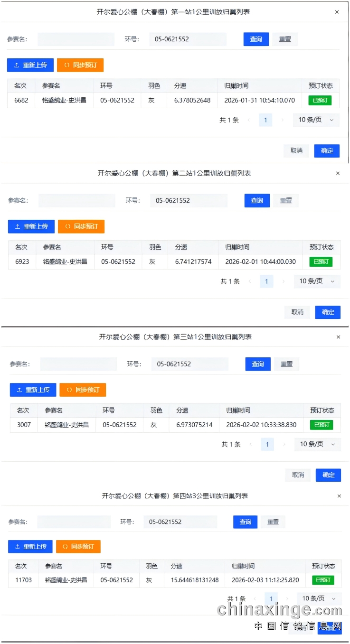Click the upload icon on 重新上传 in the 第四站 dialog

18,547
